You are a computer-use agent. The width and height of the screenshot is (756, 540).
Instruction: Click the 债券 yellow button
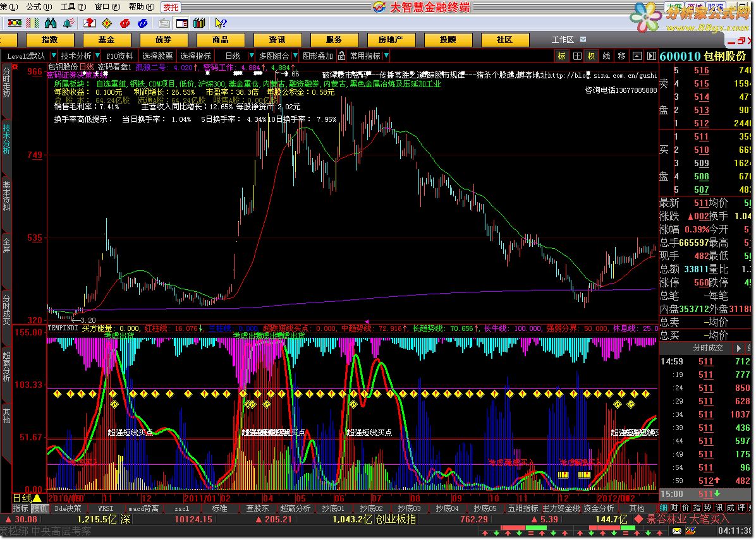(164, 40)
